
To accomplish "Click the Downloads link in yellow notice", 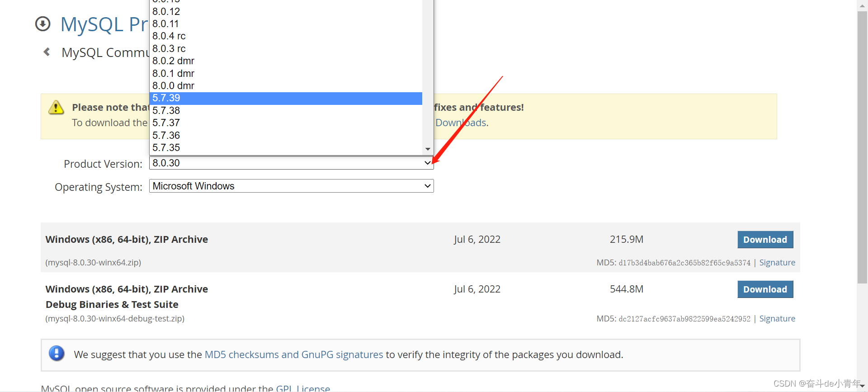I will (x=461, y=123).
